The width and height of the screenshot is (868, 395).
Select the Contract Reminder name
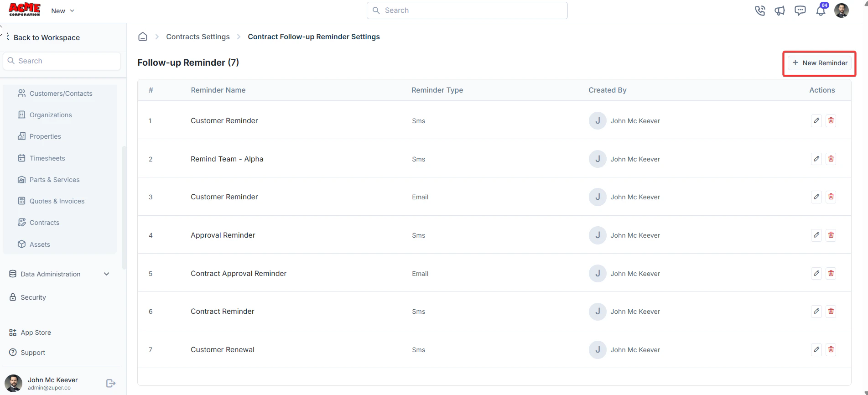coord(222,311)
